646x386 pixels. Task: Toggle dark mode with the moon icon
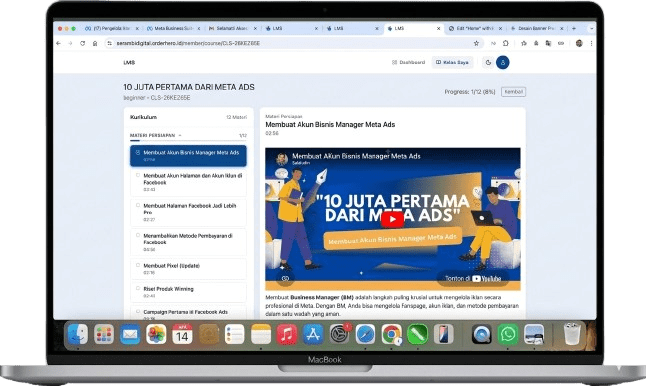coord(488,63)
